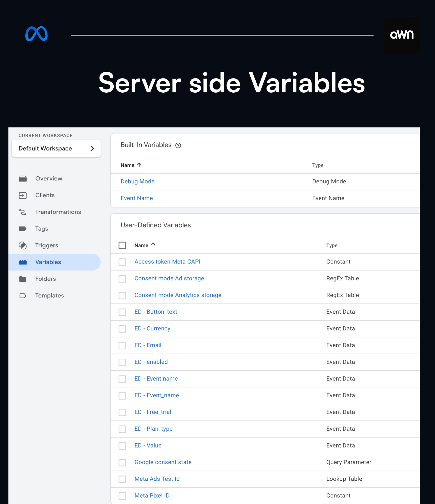Open Built-In Variables help icon

(178, 145)
